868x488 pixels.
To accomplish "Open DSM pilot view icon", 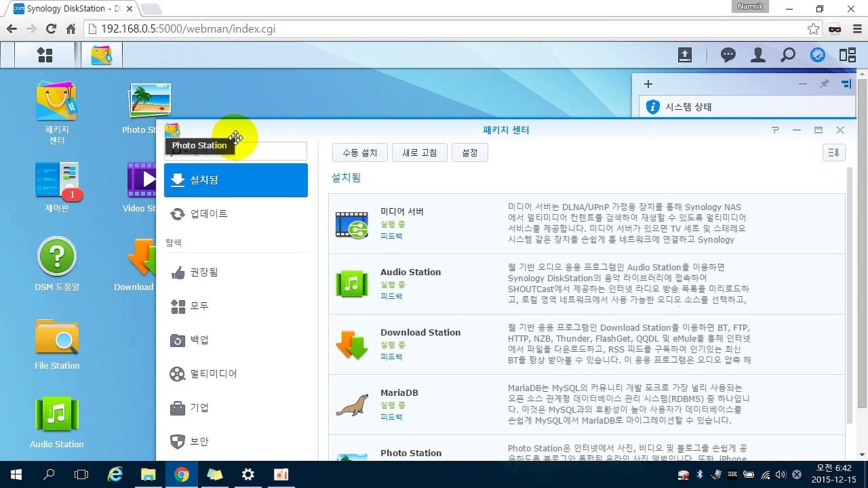I will (x=848, y=55).
